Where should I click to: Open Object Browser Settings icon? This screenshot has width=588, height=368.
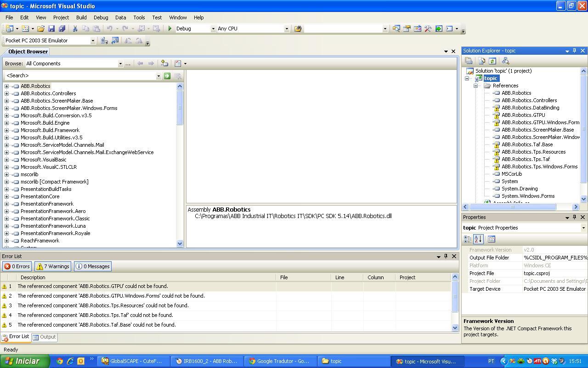[x=178, y=63]
